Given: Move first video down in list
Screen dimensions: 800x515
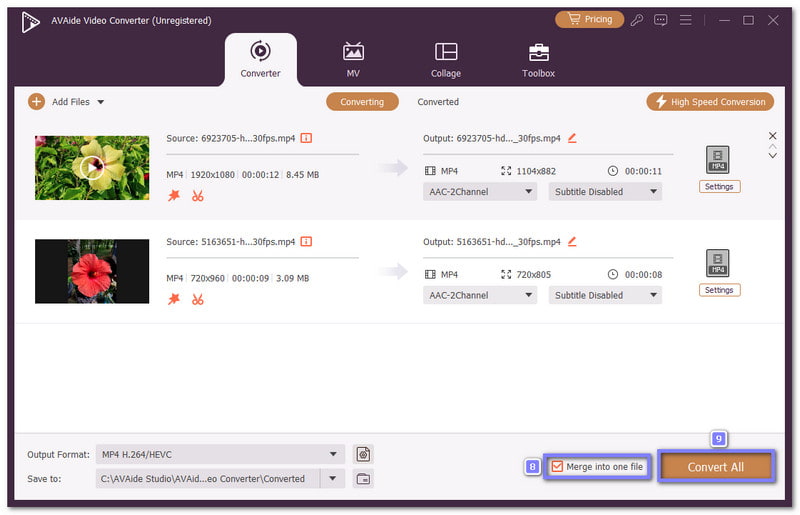Looking at the screenshot, I should click(772, 155).
